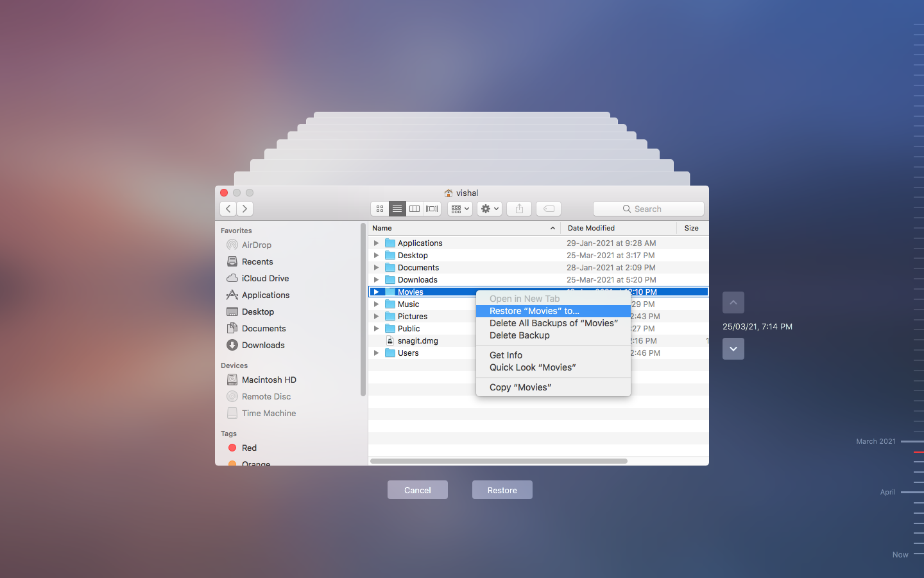Select iCloud Drive in Favorites
924x578 pixels.
(264, 278)
